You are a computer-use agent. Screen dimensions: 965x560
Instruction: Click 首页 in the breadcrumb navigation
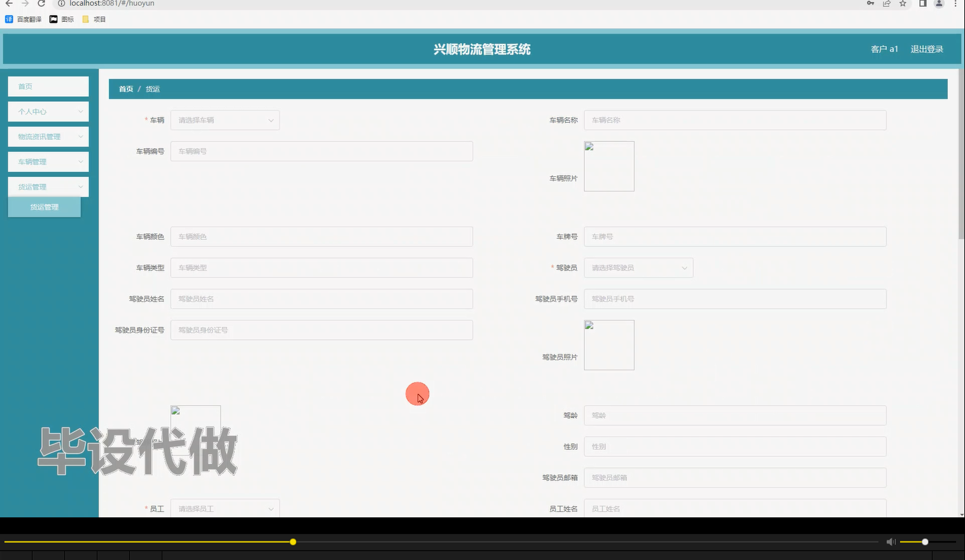[x=125, y=89]
